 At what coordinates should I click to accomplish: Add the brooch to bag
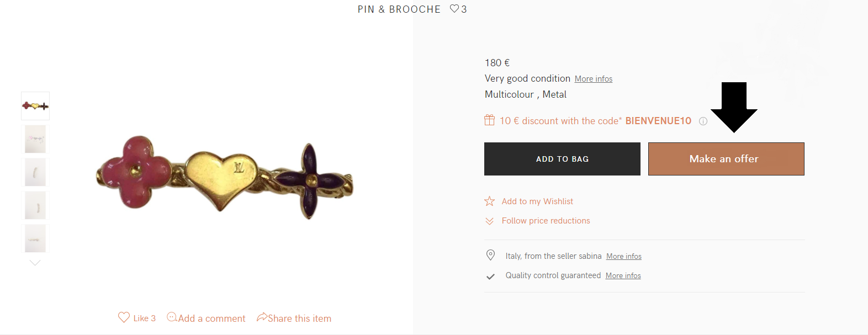(562, 159)
